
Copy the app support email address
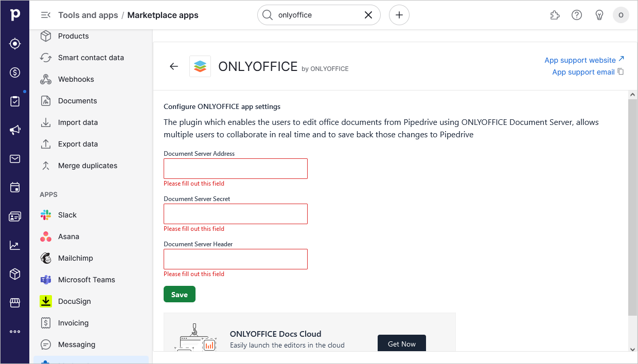click(621, 72)
